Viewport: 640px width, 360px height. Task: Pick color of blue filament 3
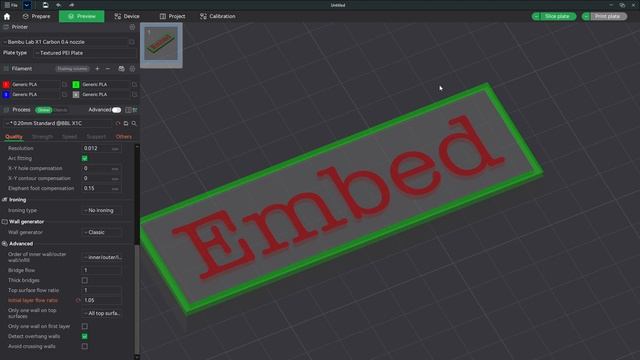coord(6,94)
